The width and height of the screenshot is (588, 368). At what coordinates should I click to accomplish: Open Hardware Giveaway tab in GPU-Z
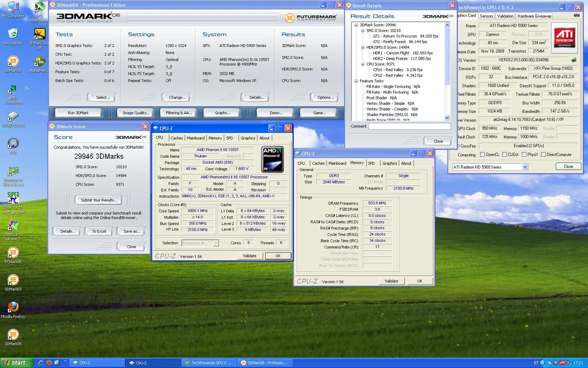click(534, 16)
